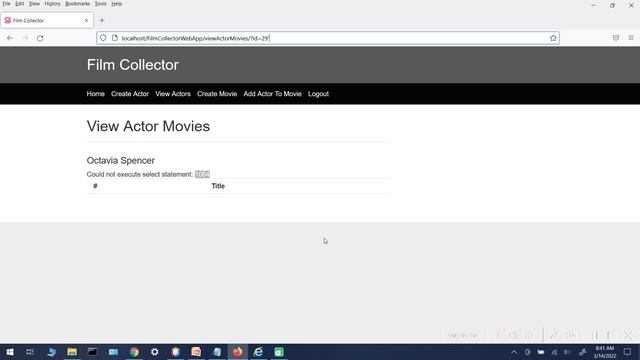This screenshot has height=360, width=640.
Task: Open Task View on the taskbar
Action: tap(30, 352)
